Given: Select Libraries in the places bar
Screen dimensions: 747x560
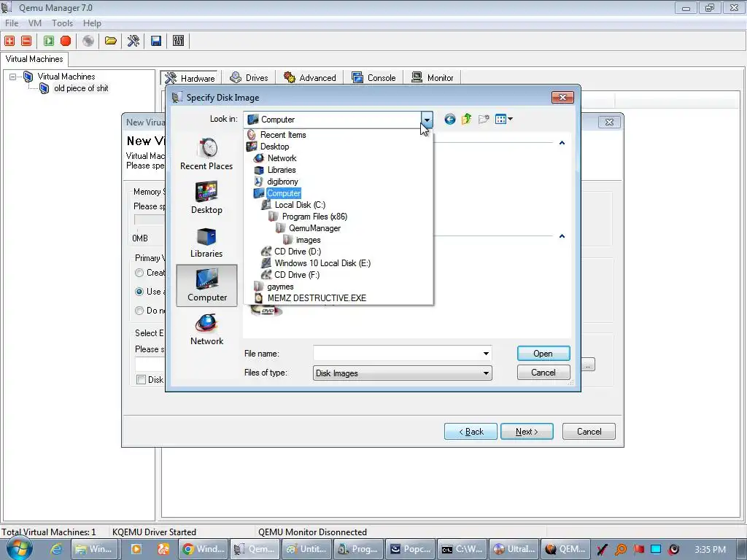Looking at the screenshot, I should click(206, 242).
